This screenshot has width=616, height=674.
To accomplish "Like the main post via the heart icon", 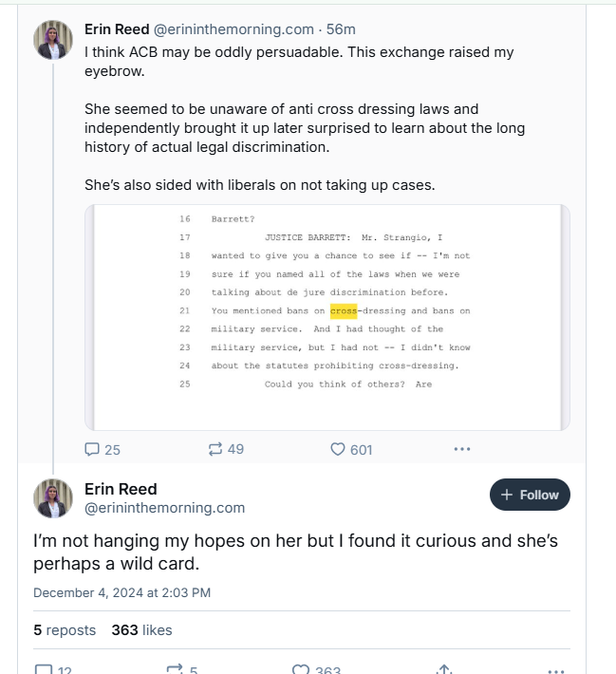I will (301, 669).
